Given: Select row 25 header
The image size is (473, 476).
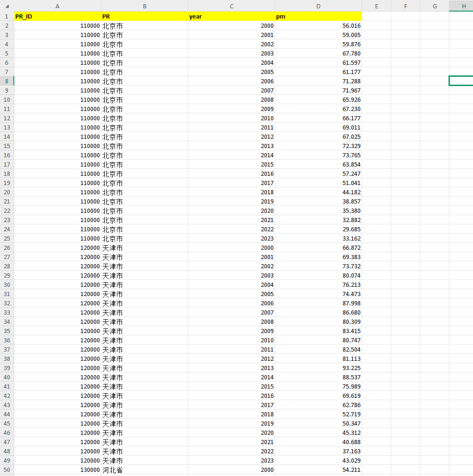Looking at the screenshot, I should tap(6, 239).
